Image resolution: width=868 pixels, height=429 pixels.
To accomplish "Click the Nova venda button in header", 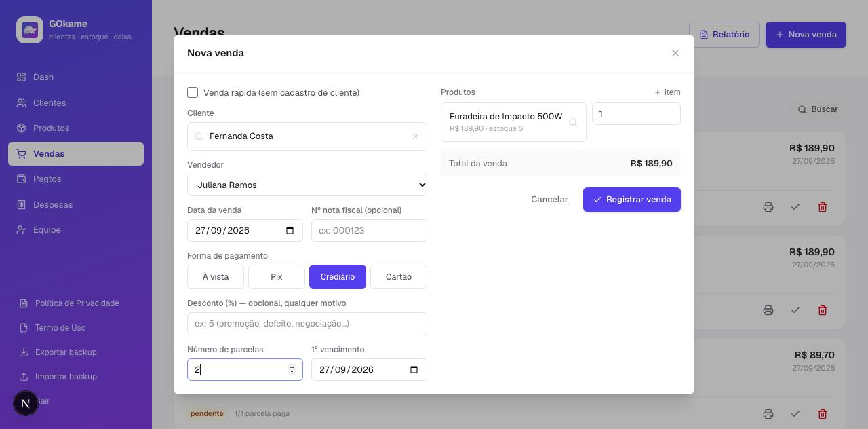I will pyautogui.click(x=806, y=35).
